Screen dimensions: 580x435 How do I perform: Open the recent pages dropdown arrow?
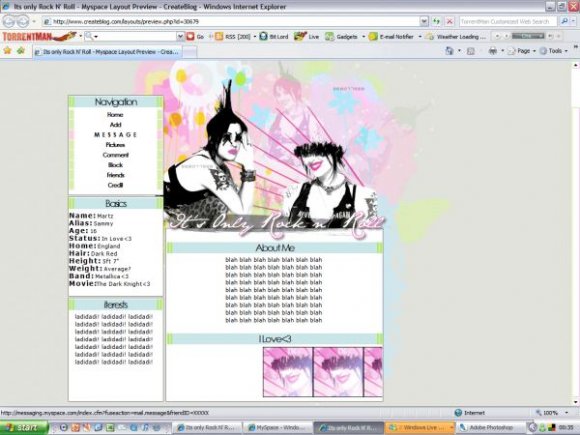click(x=34, y=21)
